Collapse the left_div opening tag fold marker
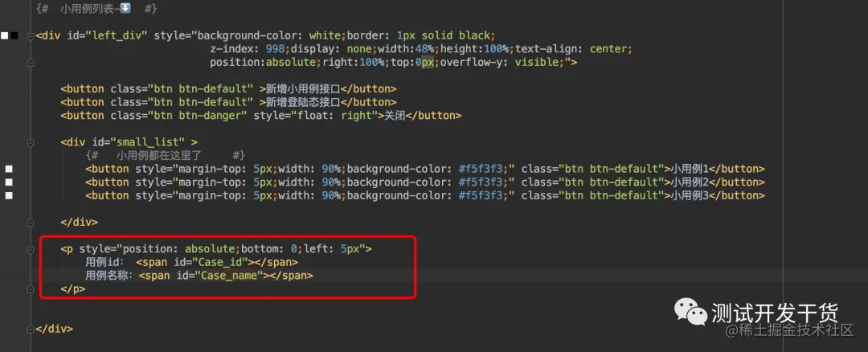This screenshot has height=352, width=868. [31, 36]
